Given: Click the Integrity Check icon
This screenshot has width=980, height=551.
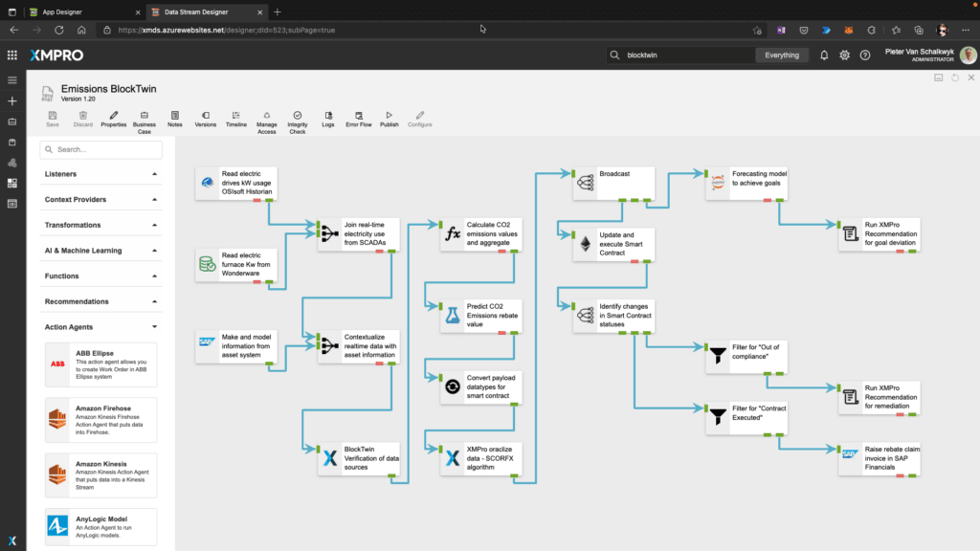Looking at the screenshot, I should point(298,120).
